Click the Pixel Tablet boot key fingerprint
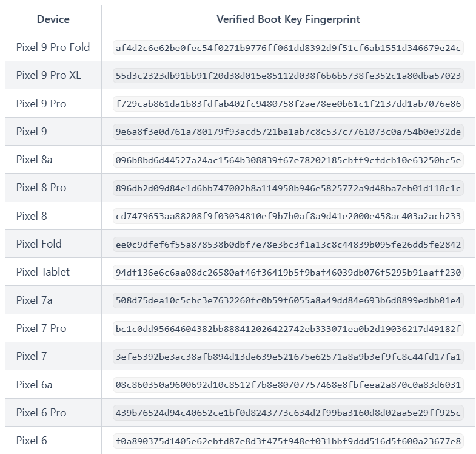 click(288, 273)
